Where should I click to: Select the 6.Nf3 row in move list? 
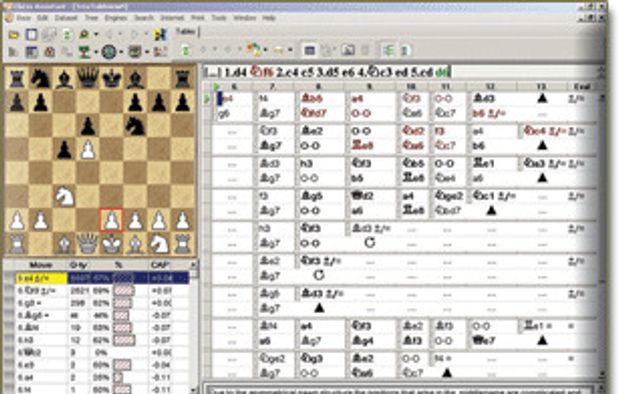click(102, 291)
